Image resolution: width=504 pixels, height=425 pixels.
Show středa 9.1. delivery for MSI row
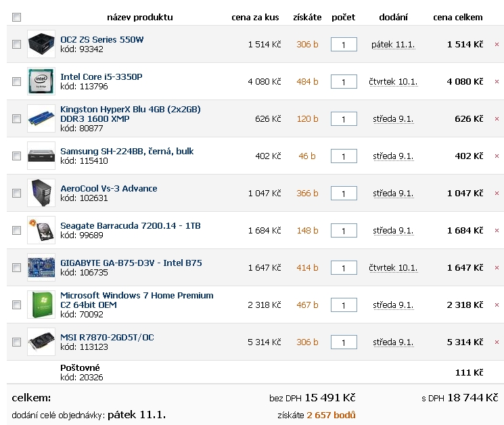coord(393,342)
